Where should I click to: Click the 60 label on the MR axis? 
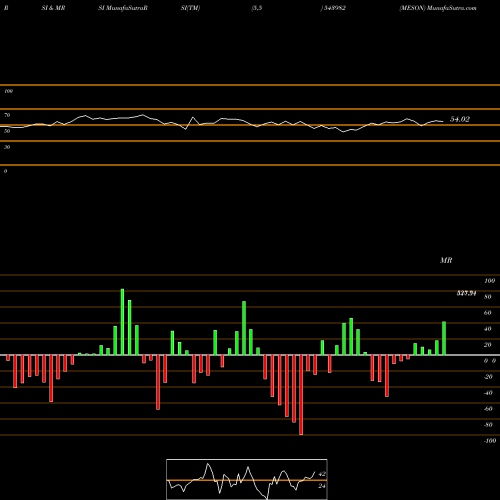pos(487,313)
